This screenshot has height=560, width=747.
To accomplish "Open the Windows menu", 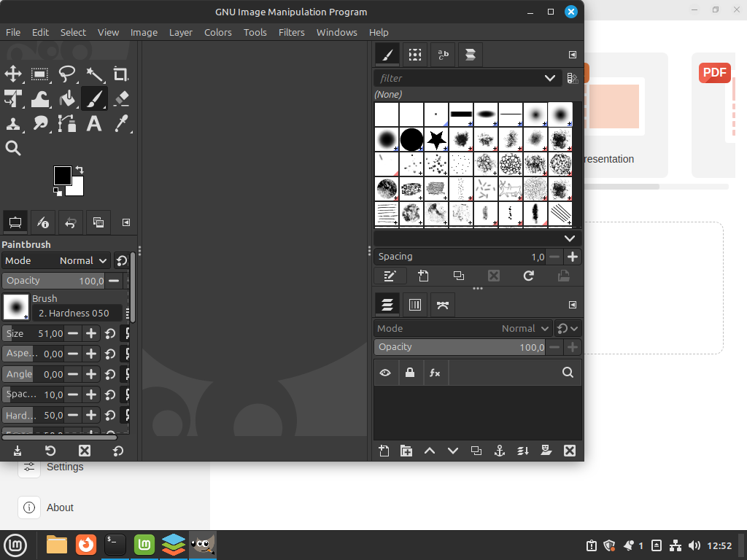I will 336,32.
